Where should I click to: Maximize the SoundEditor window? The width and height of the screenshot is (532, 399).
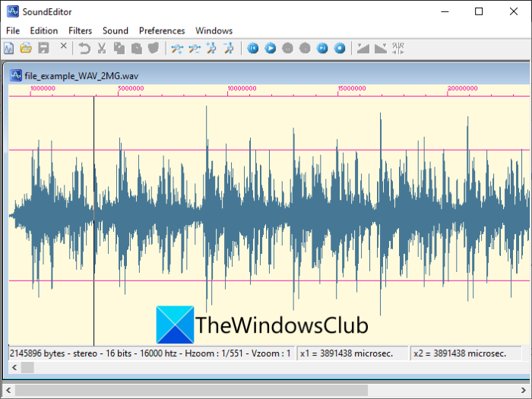pos(479,11)
